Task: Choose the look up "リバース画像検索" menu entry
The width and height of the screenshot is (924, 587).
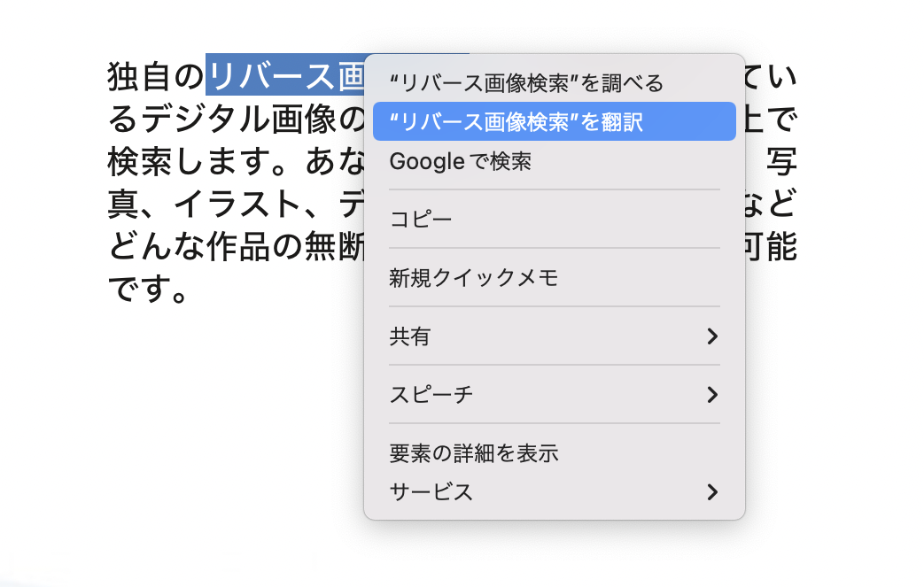Action: 526,83
